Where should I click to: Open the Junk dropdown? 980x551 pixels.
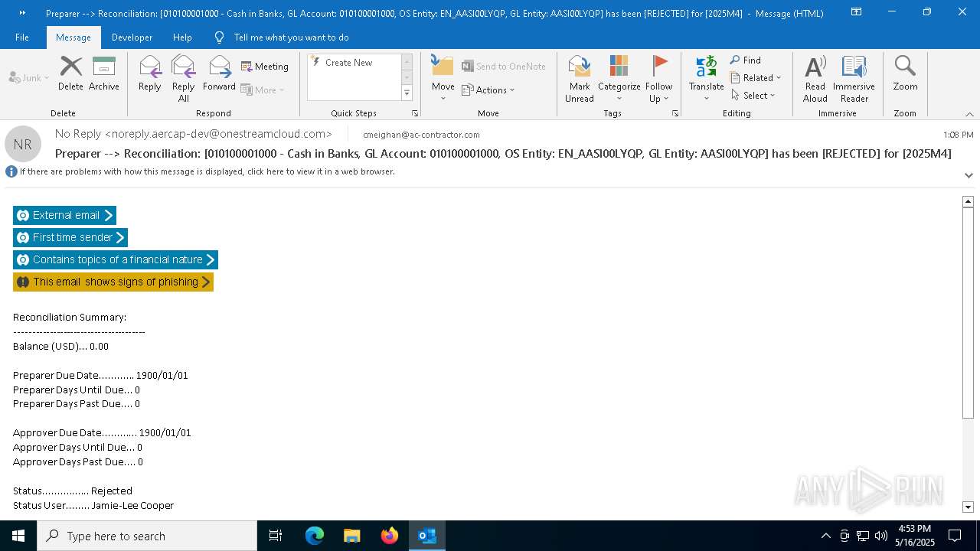click(29, 77)
